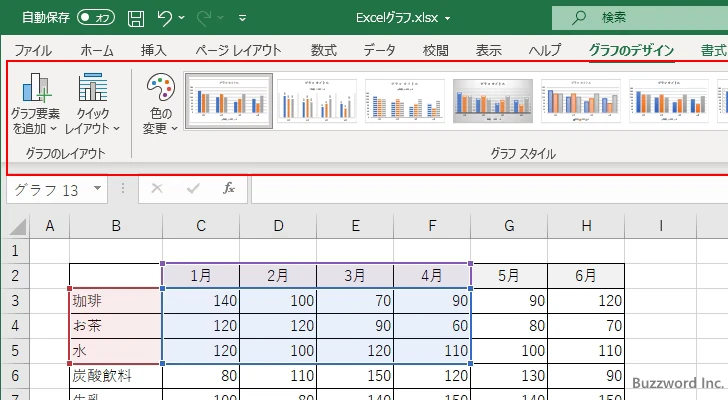This screenshot has height=400, width=728.
Task: Click cell containing 6月
Action: pos(586,276)
